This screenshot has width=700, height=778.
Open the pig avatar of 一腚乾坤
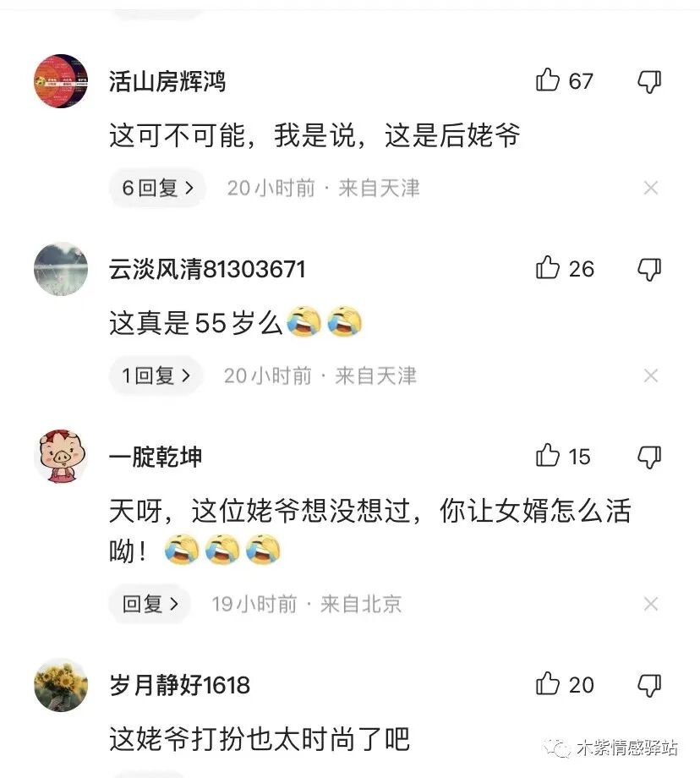click(x=61, y=457)
